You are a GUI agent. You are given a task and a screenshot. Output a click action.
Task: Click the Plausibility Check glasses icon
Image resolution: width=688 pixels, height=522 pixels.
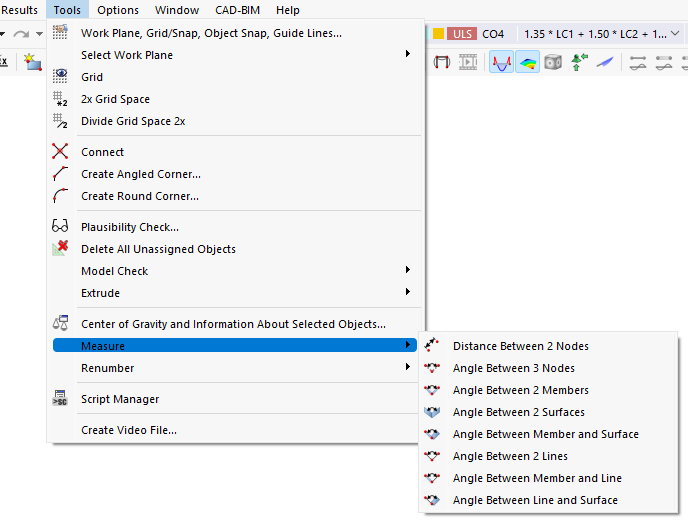click(60, 226)
